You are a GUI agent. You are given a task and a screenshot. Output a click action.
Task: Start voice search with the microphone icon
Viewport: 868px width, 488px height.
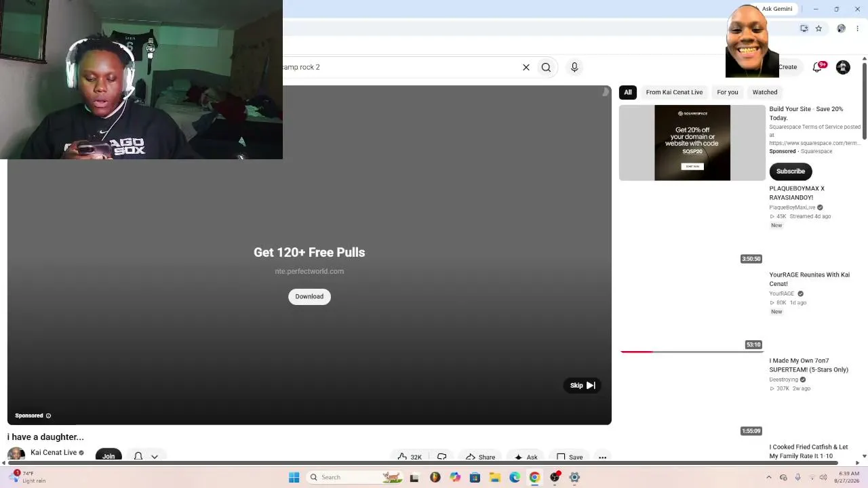[x=574, y=67]
